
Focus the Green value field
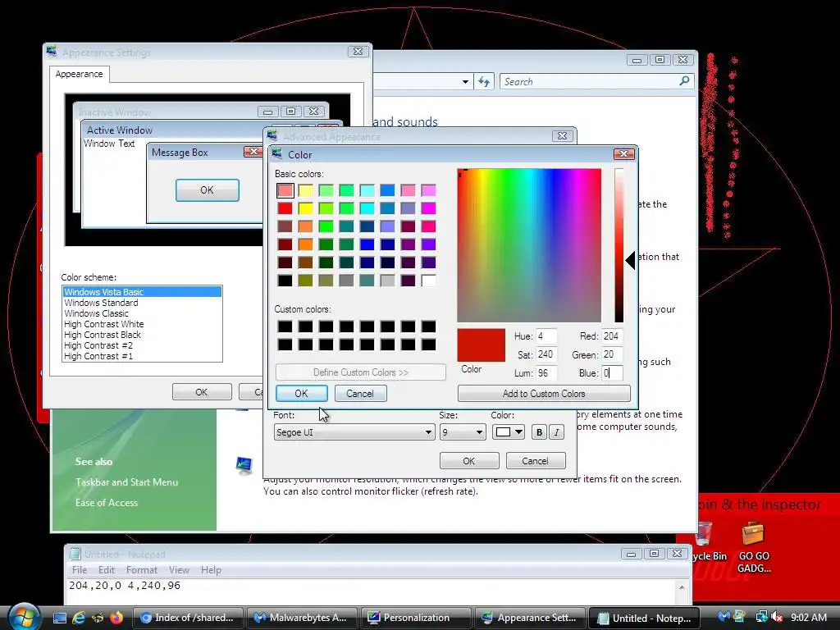pos(612,354)
